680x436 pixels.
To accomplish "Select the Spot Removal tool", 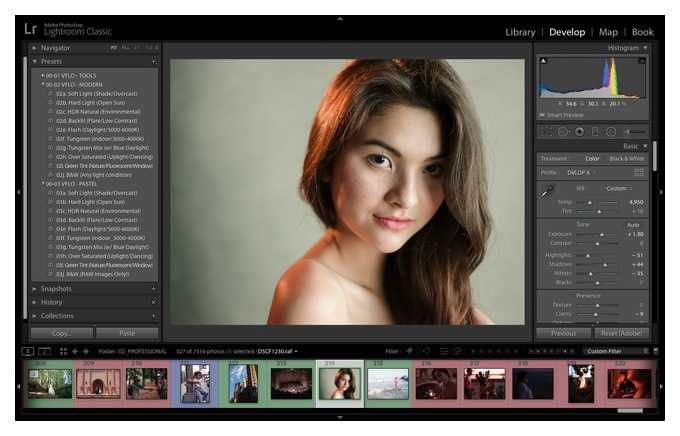I will click(563, 132).
